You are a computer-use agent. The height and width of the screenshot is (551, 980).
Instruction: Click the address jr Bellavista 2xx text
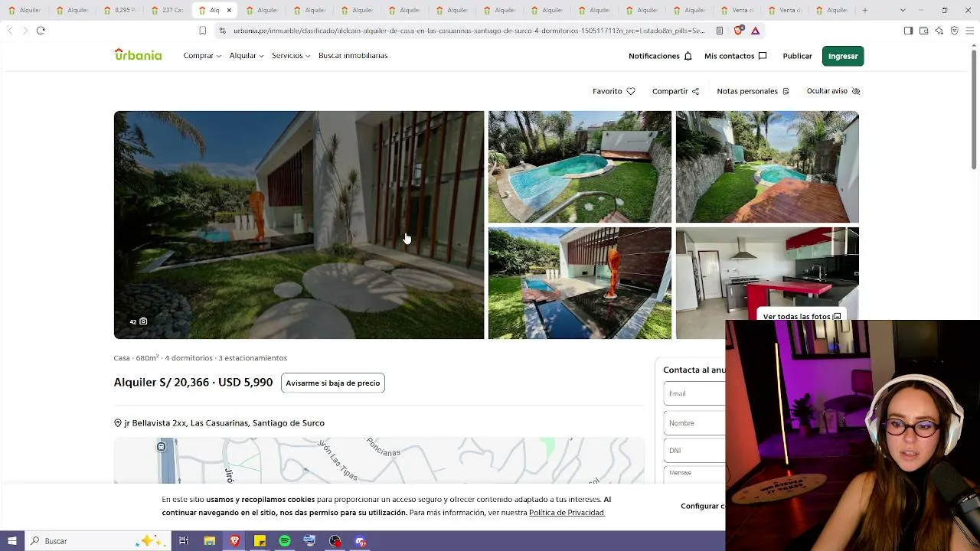[224, 423]
